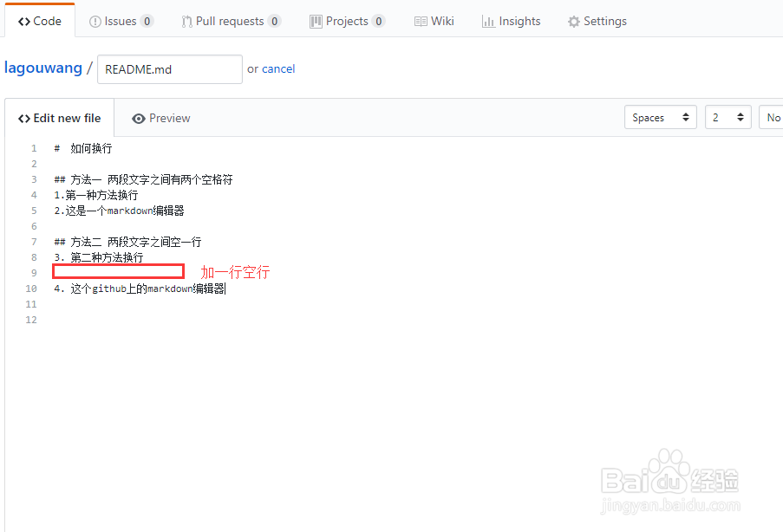783x532 pixels.
Task: Click line number 12 in gutter
Action: (31, 320)
